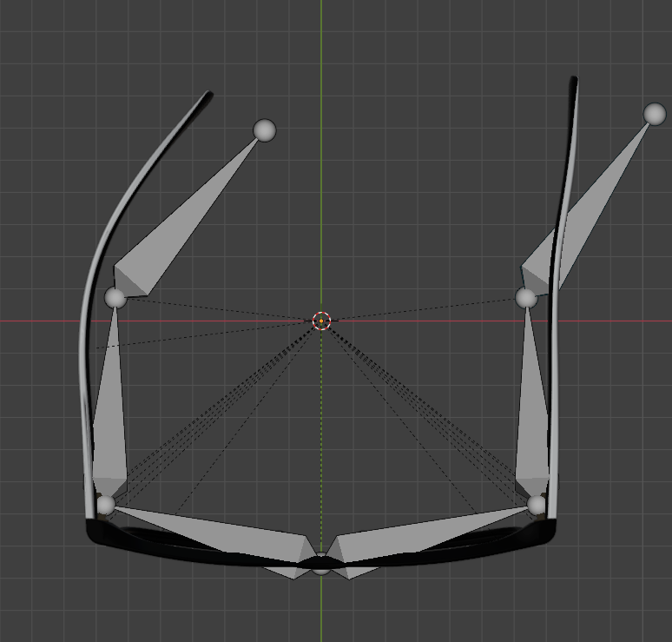Viewport: 672px width, 642px height.
Task: Select the left hinge joint sphere
Action: pos(105,505)
